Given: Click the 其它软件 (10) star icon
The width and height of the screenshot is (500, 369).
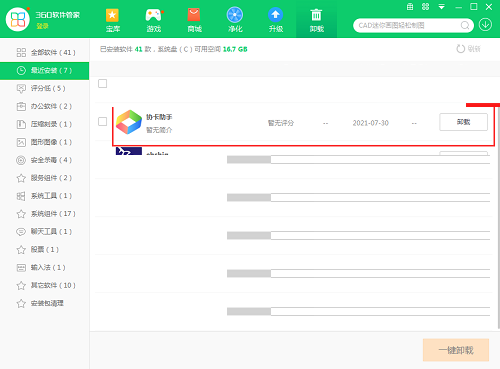Looking at the screenshot, I should (21, 285).
